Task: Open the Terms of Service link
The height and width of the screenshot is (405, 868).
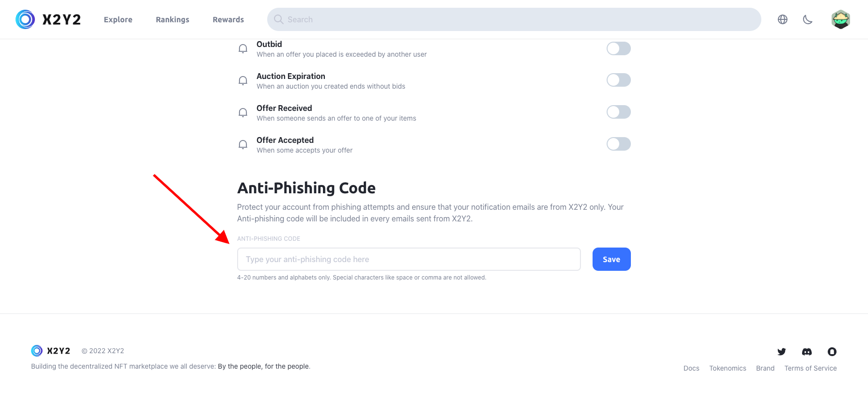Action: pyautogui.click(x=810, y=368)
